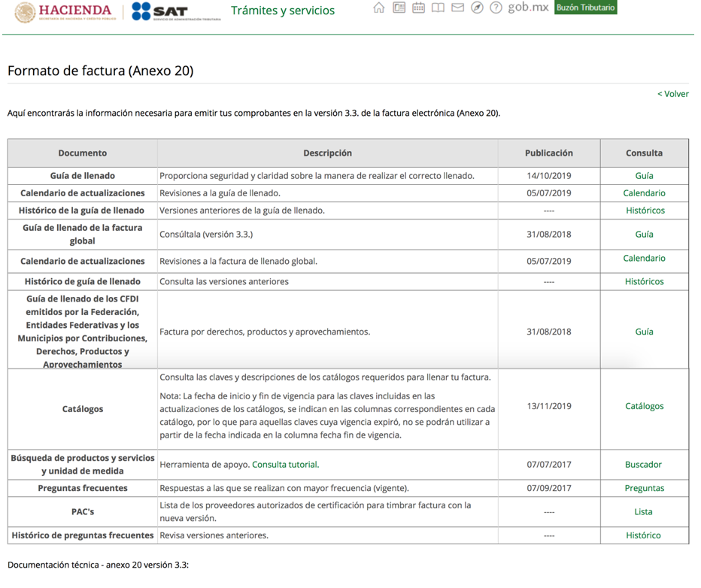Click the date 07/09/2017
This screenshot has width=701, height=588.
tap(549, 488)
